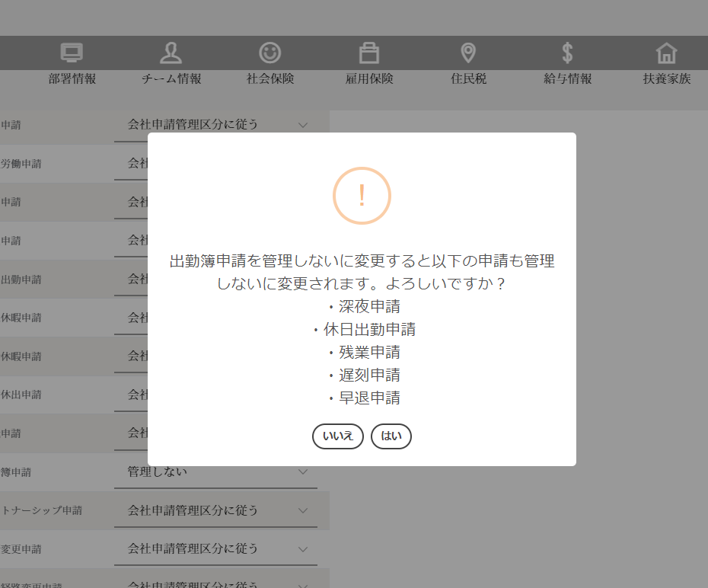Click the 残業申請 item in dialog list

tap(369, 353)
